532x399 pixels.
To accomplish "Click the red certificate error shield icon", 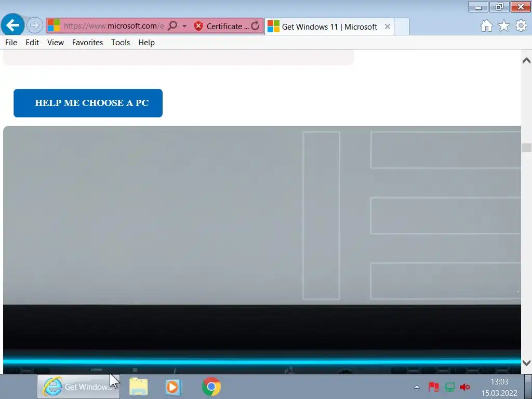I will 198,26.
